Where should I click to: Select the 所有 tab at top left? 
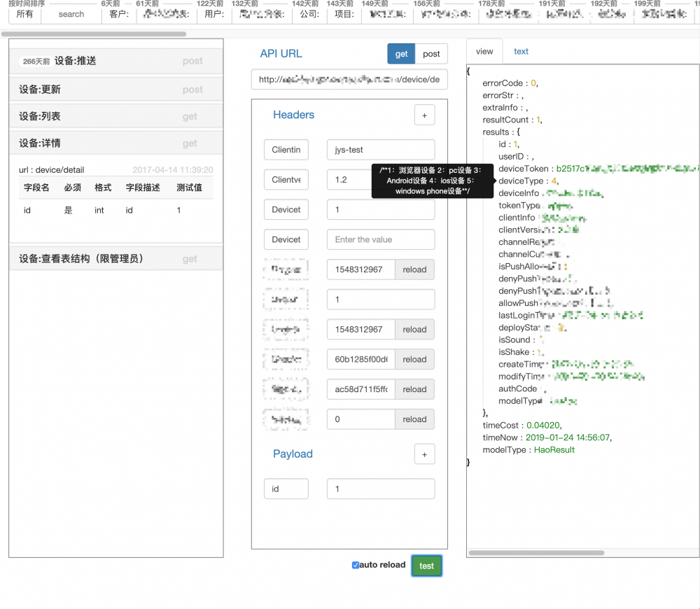(24, 14)
